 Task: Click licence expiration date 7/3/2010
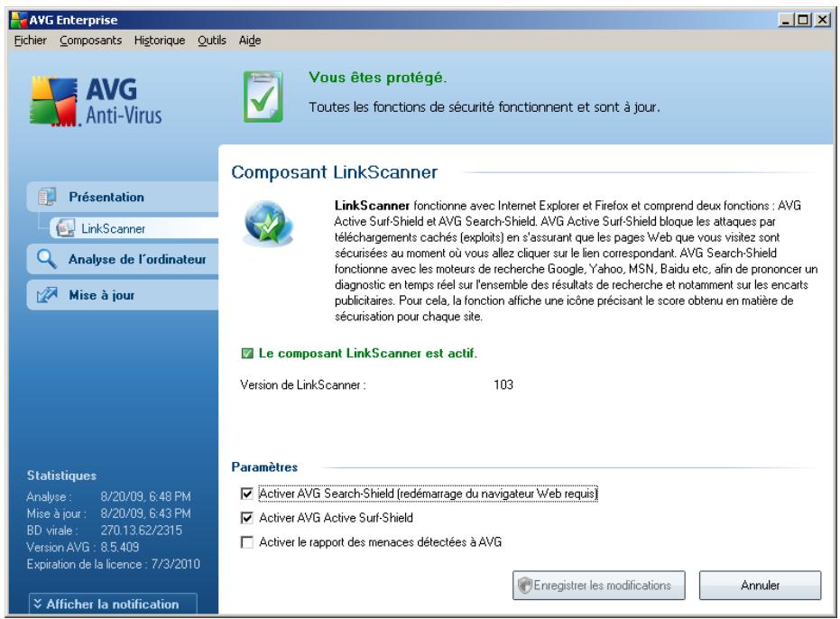click(x=175, y=564)
